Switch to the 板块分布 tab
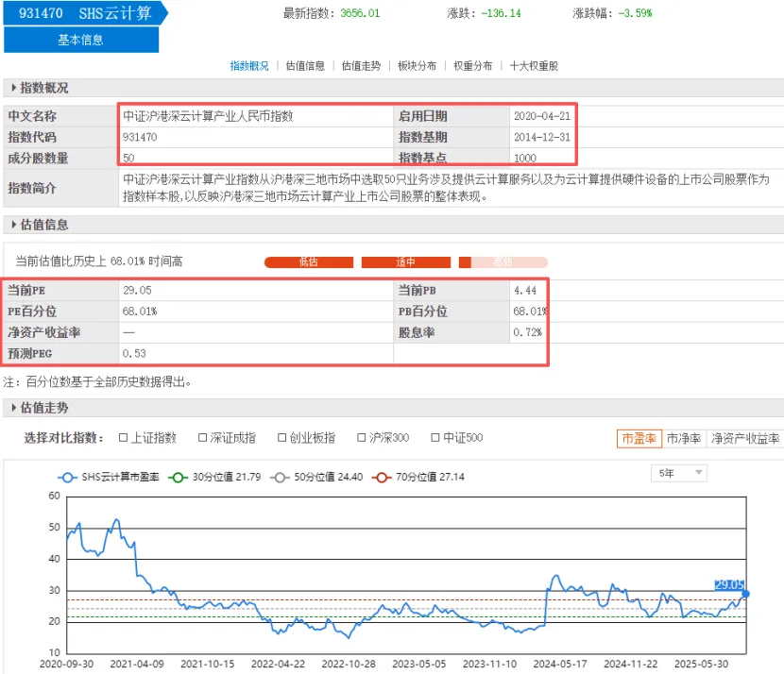 pyautogui.click(x=417, y=66)
